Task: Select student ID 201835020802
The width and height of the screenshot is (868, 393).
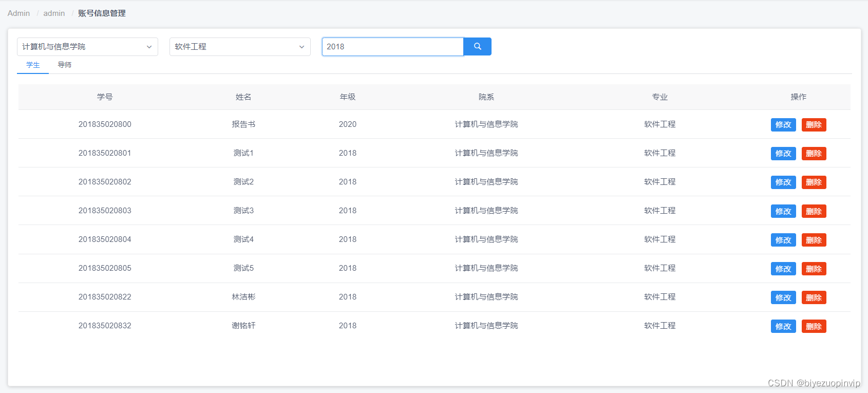Action: point(105,182)
